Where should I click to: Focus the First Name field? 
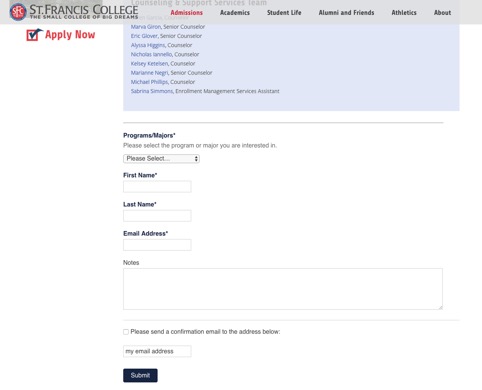157,187
